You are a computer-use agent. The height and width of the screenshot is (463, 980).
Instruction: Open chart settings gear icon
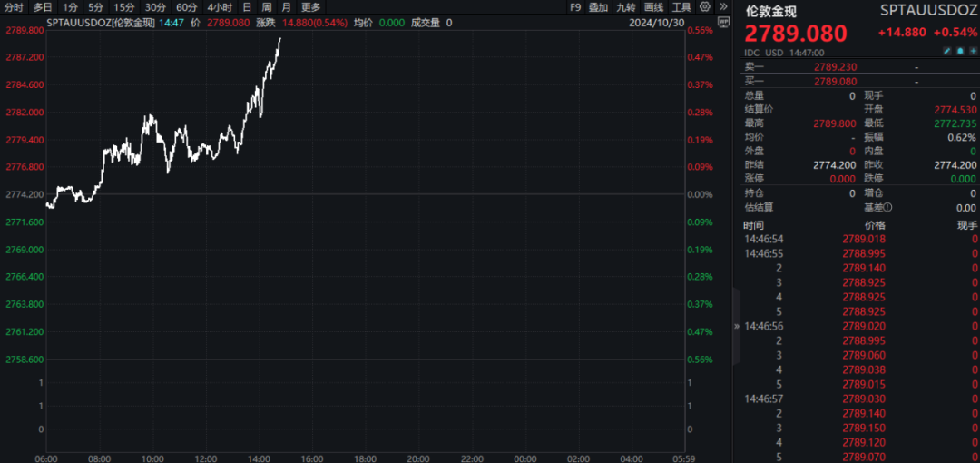pos(705,6)
